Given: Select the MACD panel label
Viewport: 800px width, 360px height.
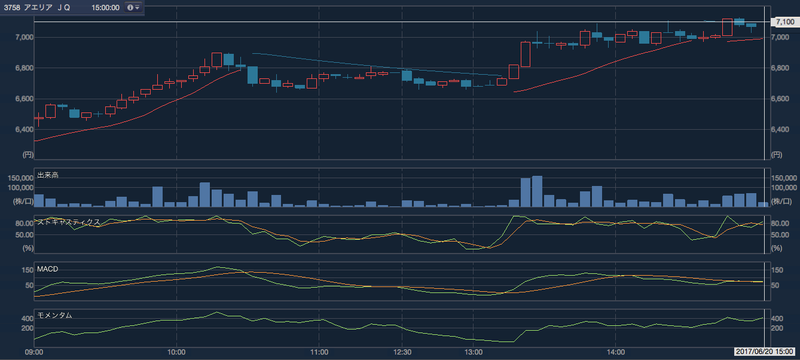Looking at the screenshot, I should pyautogui.click(x=46, y=268).
